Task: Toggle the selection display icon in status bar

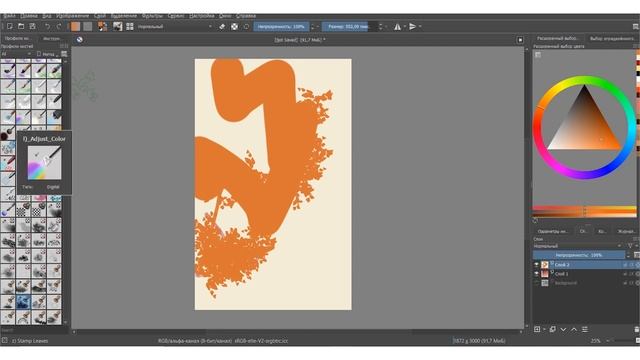Action: point(4,340)
